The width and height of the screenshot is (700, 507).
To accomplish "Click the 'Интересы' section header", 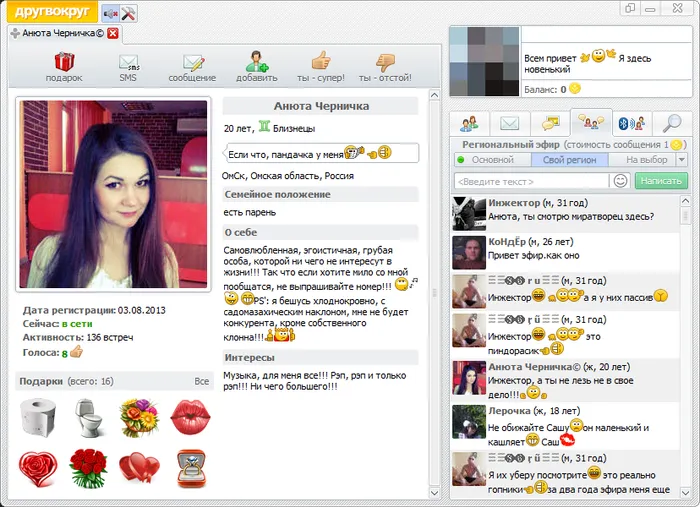I will pos(320,358).
